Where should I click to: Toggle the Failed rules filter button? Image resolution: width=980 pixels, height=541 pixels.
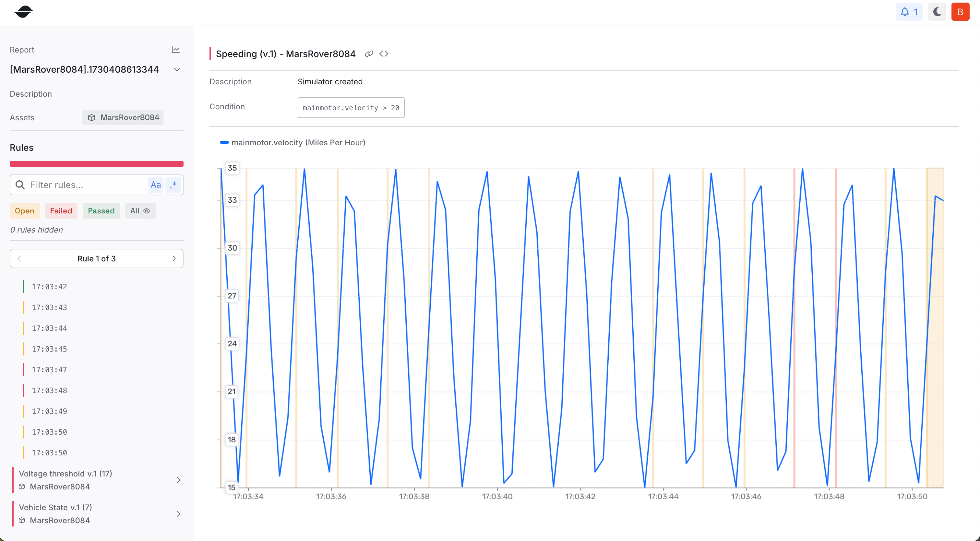(x=61, y=210)
